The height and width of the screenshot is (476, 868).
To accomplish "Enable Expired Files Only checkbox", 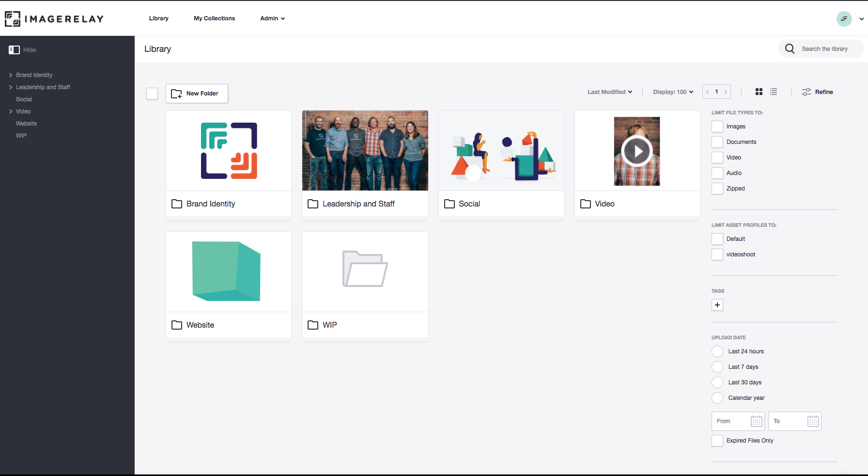I will pyautogui.click(x=717, y=441).
